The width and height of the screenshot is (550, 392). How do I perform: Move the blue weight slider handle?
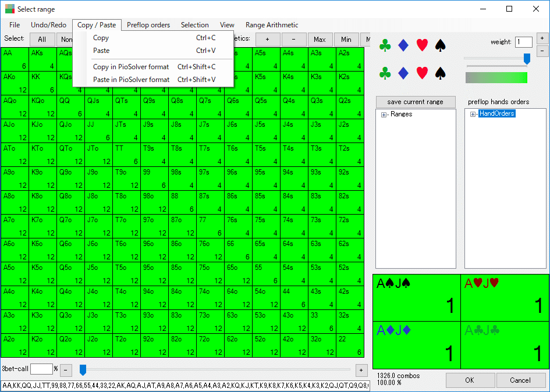pyautogui.click(x=527, y=59)
